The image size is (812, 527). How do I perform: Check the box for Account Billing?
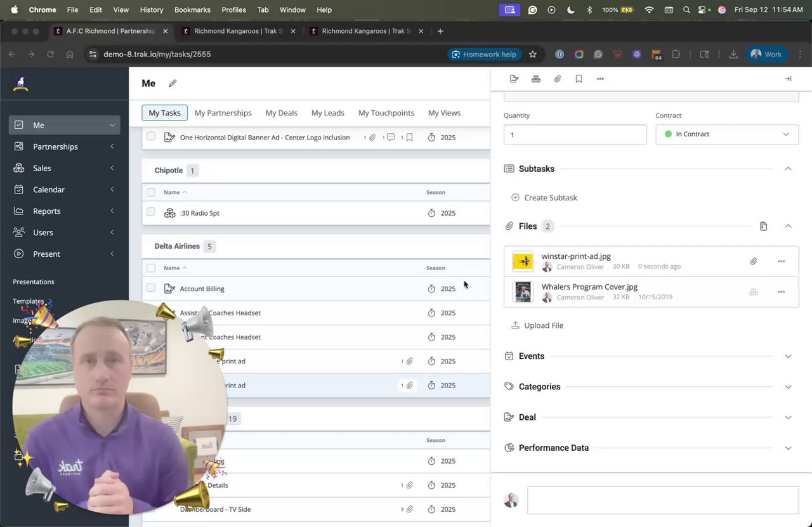(151, 288)
